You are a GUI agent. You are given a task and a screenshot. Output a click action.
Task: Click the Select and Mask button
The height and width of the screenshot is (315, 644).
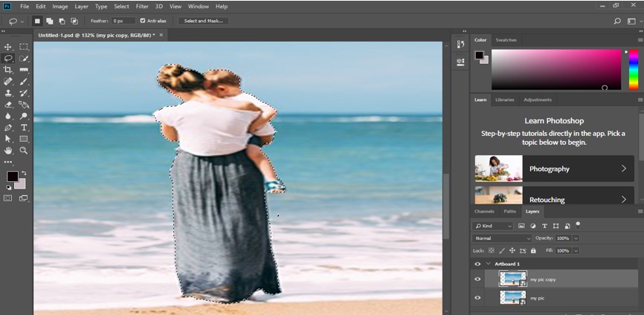click(205, 21)
